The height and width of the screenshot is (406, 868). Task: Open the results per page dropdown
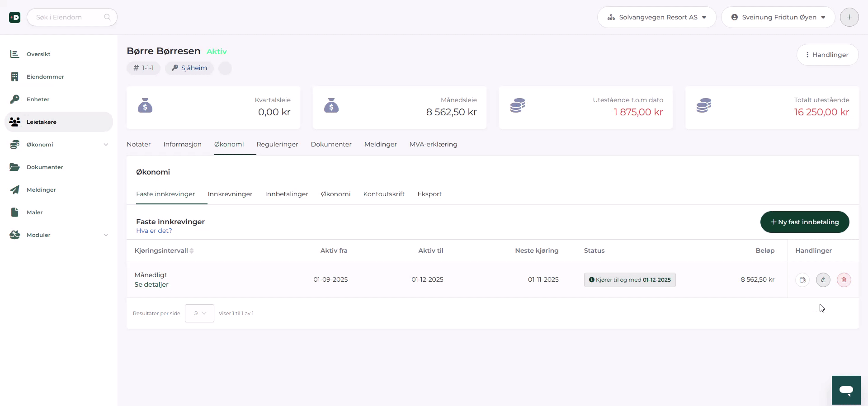tap(199, 313)
